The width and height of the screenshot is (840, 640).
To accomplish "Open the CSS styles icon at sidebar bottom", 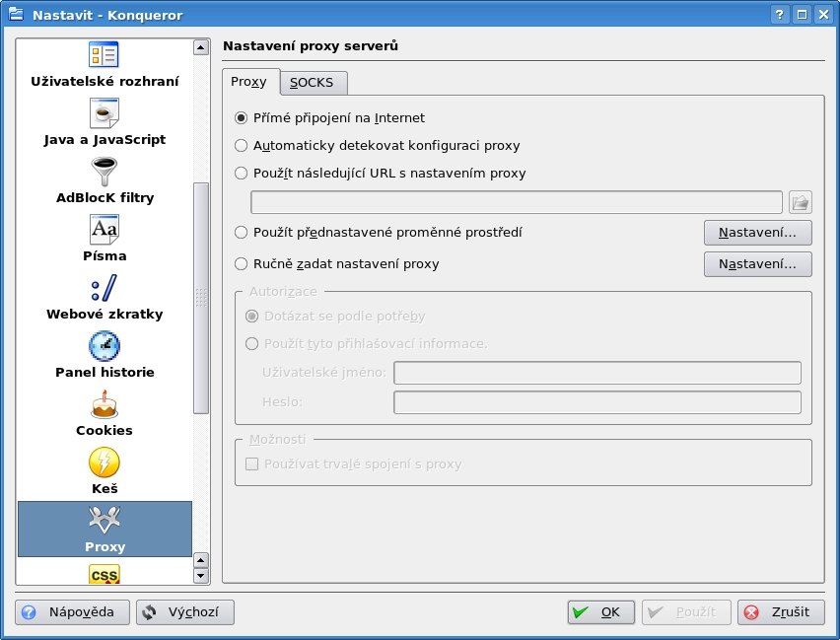I will [x=104, y=574].
